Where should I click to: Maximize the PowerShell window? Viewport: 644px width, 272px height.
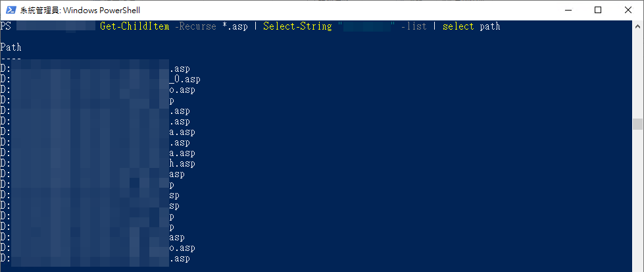(x=598, y=10)
